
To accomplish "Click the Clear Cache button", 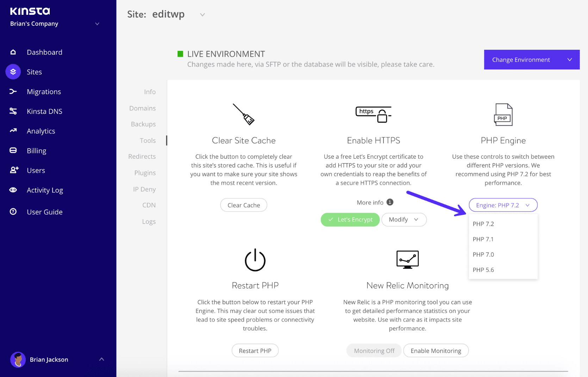I will (244, 205).
